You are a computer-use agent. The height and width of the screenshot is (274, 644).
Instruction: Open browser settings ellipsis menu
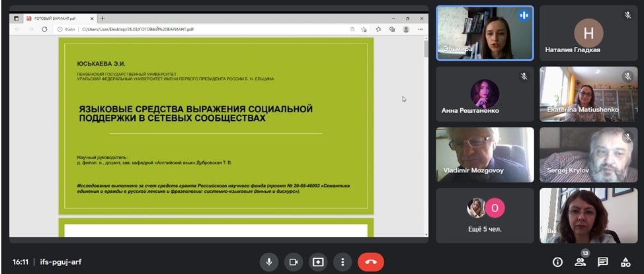click(419, 29)
